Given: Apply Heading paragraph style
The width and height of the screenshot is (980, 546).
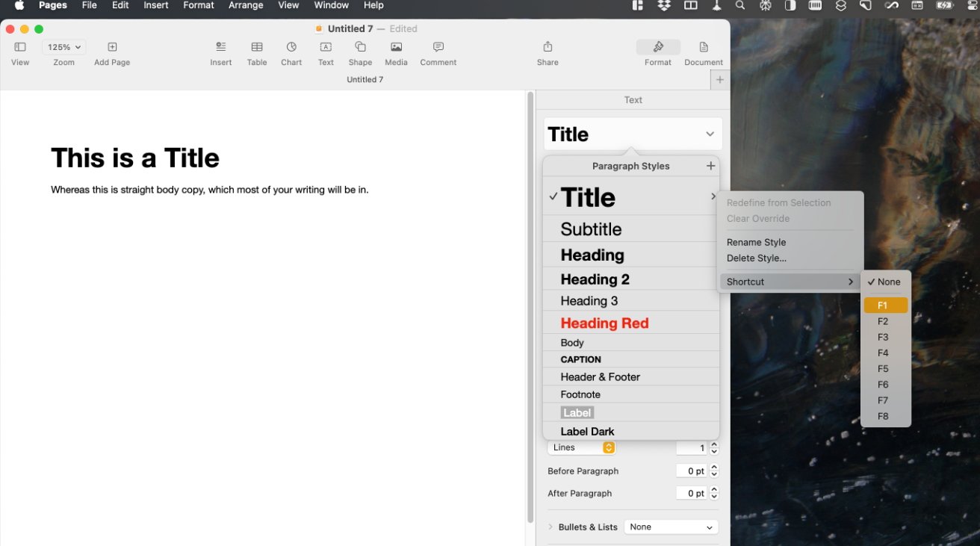Looking at the screenshot, I should (x=631, y=255).
